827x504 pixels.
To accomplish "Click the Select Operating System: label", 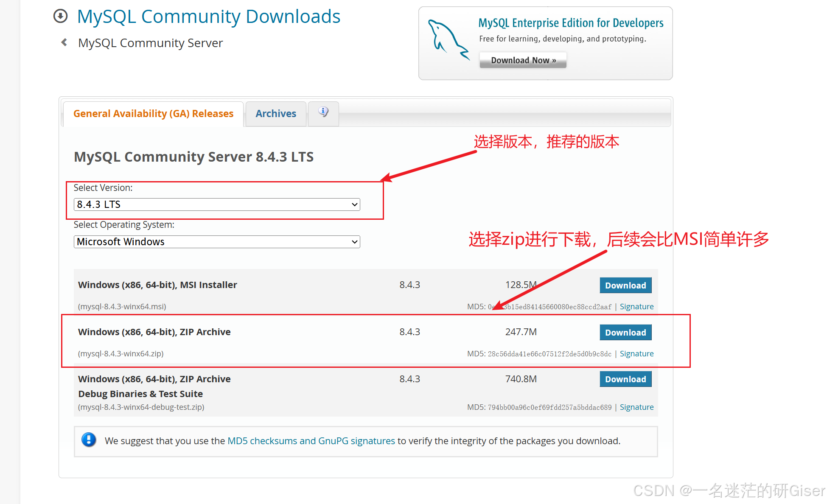I will point(124,224).
